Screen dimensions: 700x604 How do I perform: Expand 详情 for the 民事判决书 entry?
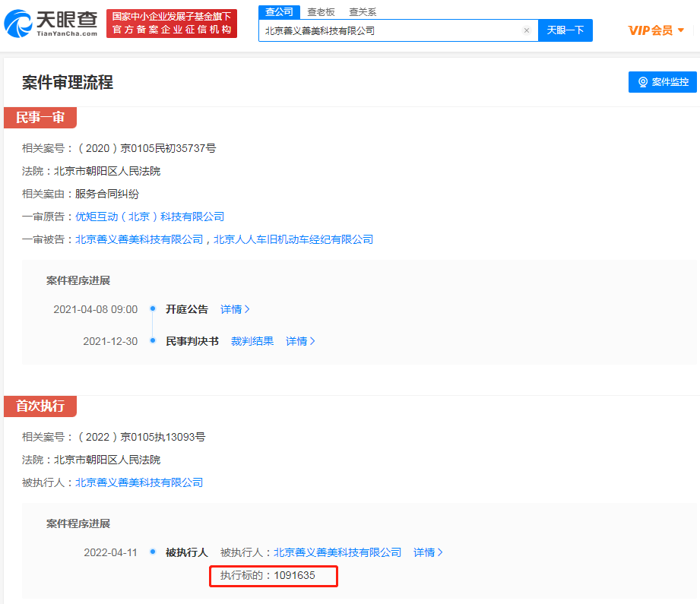300,341
